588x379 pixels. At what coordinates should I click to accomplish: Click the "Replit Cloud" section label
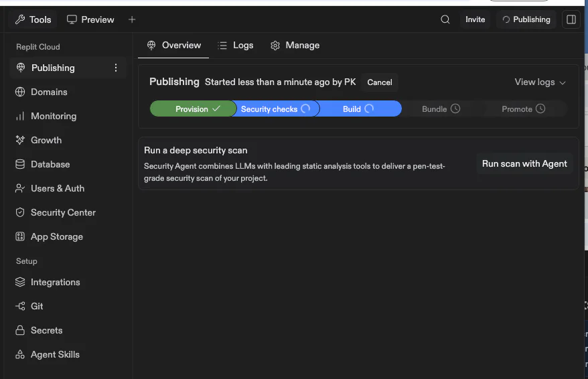[38, 47]
